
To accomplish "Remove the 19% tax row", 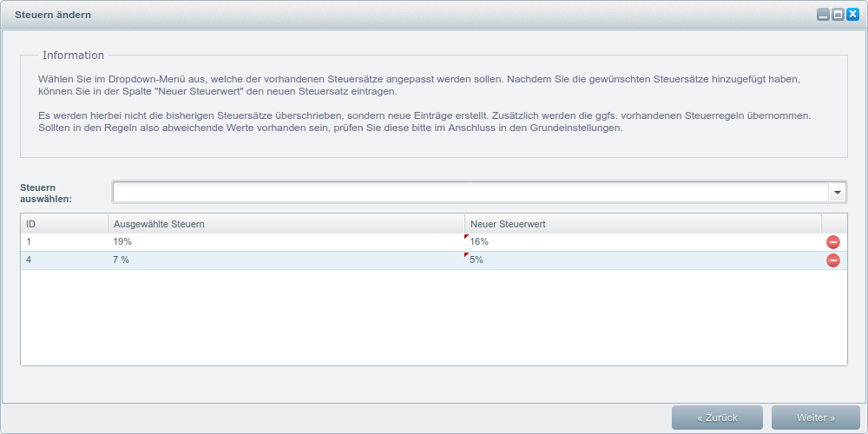I will [832, 242].
